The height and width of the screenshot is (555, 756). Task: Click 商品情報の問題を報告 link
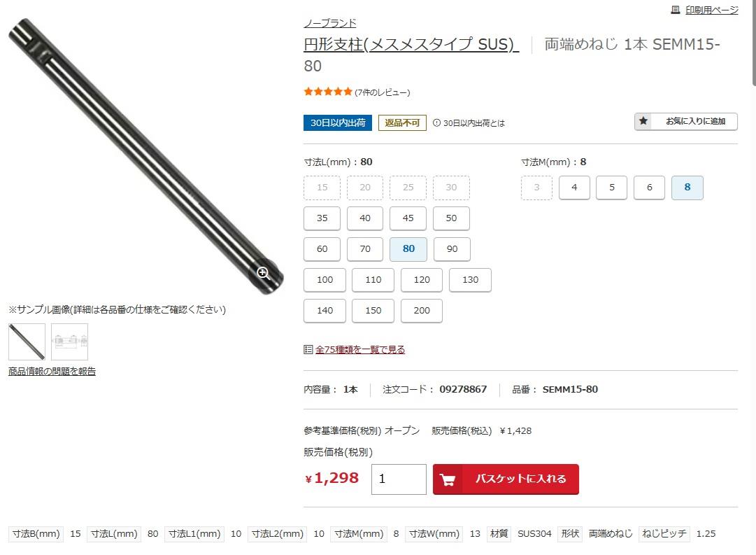click(x=52, y=371)
